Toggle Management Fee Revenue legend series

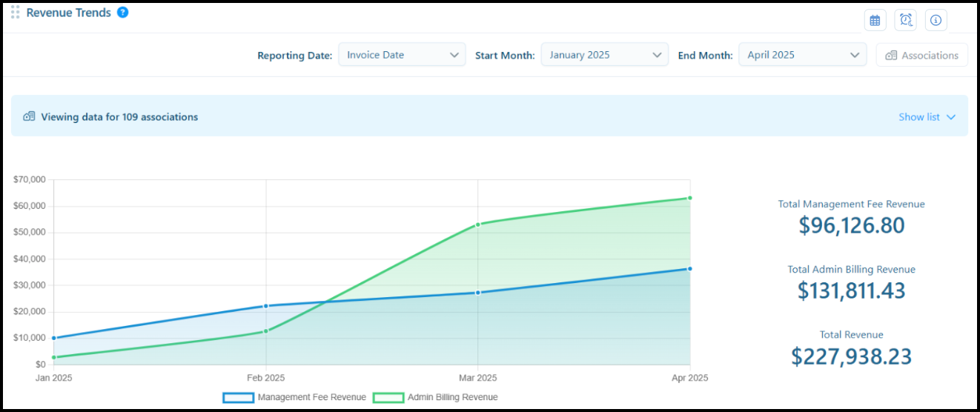pos(294,397)
